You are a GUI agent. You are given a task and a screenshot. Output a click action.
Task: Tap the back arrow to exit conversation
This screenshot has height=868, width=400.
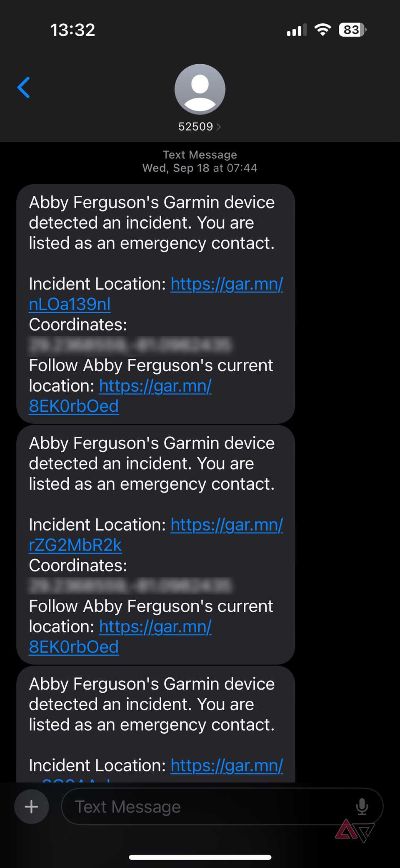coord(24,88)
